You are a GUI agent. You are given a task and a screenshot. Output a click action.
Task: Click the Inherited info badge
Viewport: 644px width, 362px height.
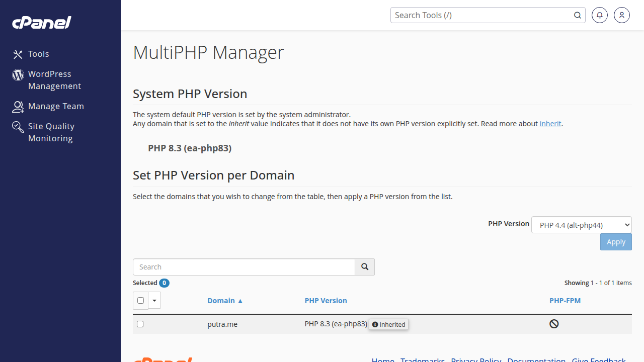pos(389,324)
